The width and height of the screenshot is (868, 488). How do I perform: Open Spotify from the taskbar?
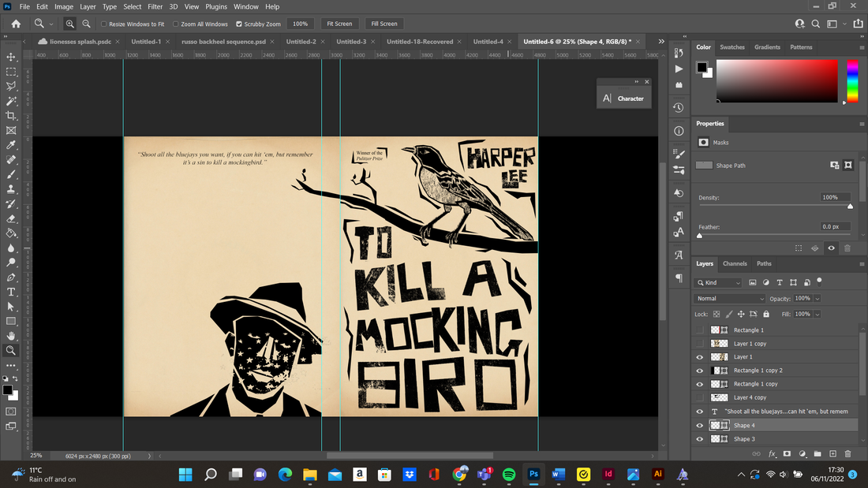pyautogui.click(x=509, y=475)
